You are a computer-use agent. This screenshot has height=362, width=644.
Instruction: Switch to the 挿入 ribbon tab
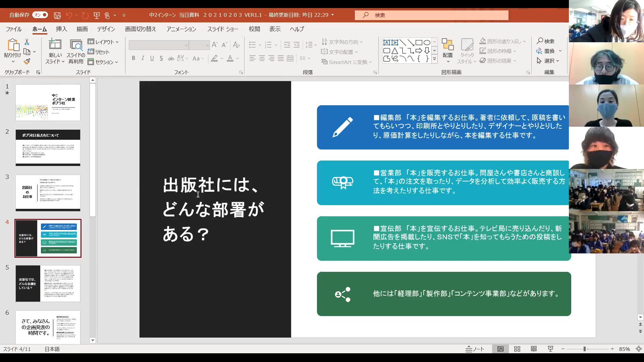pos(61,29)
